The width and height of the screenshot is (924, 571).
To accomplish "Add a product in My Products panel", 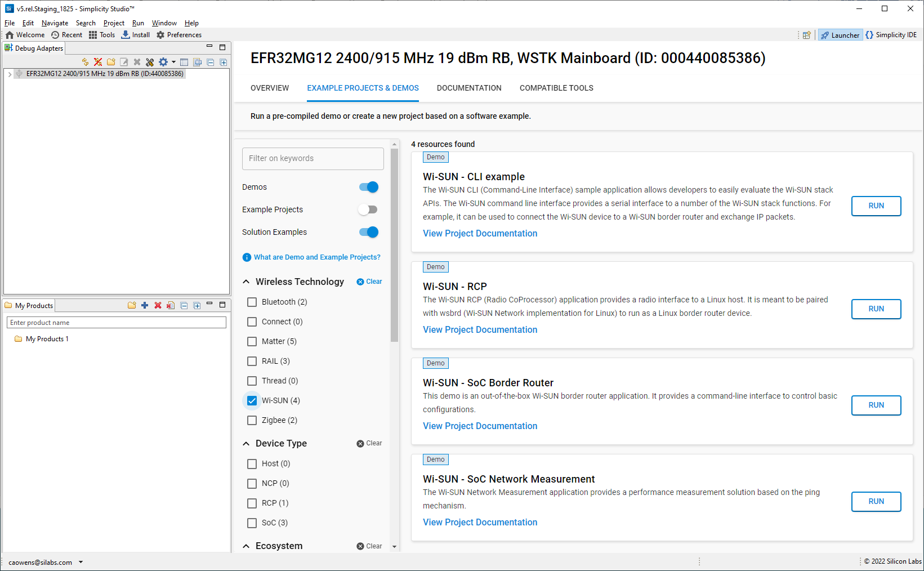I will point(145,305).
